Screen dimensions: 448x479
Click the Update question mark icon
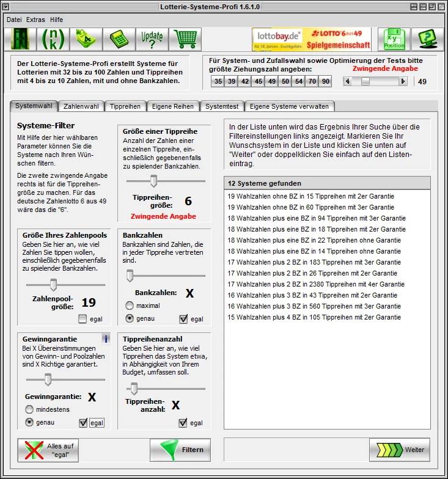point(152,39)
